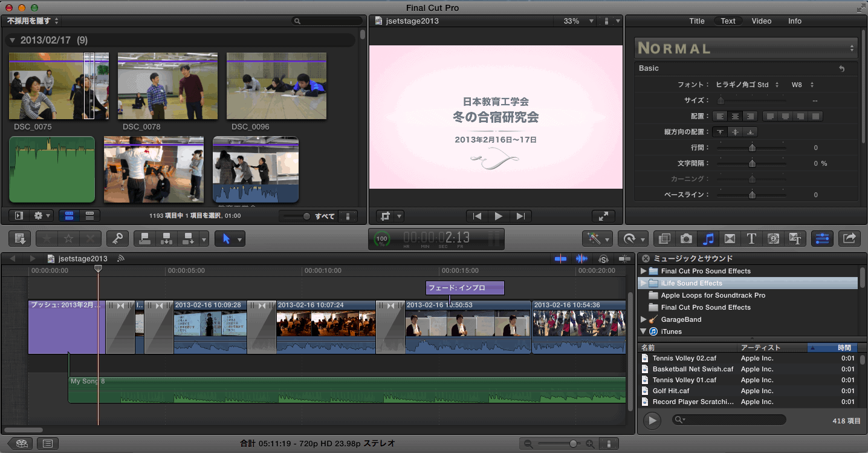868x453 pixels.
Task: Show the Themes browser
Action: point(795,238)
